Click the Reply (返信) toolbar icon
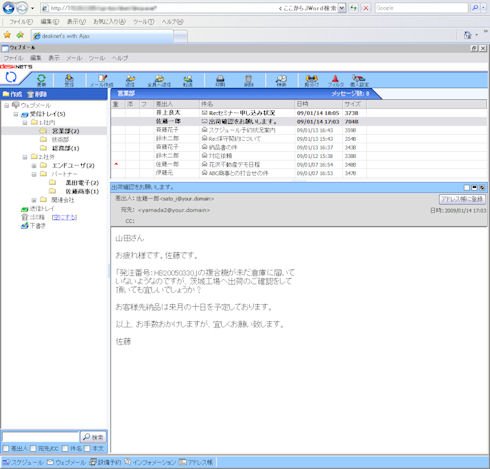This screenshot has height=469, width=490. coord(130,80)
